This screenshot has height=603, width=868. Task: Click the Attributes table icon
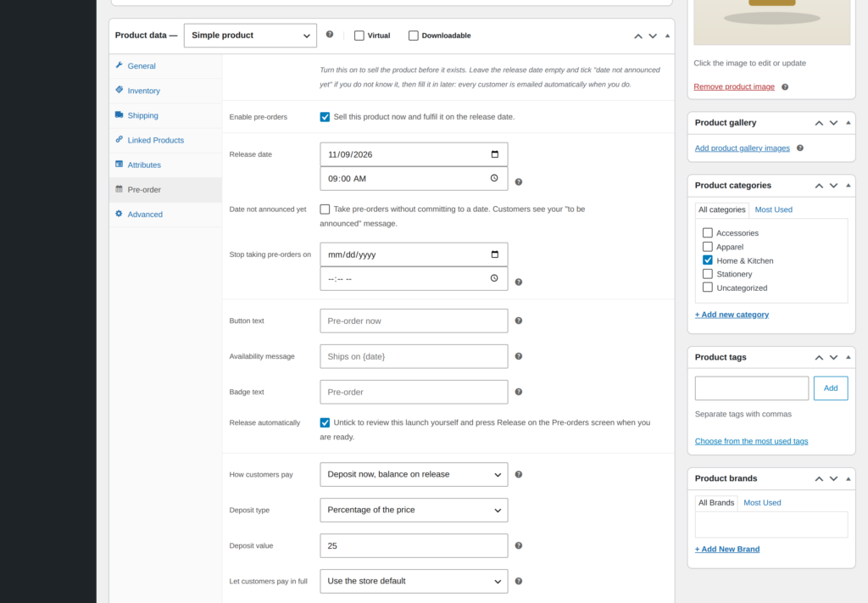pos(119,164)
